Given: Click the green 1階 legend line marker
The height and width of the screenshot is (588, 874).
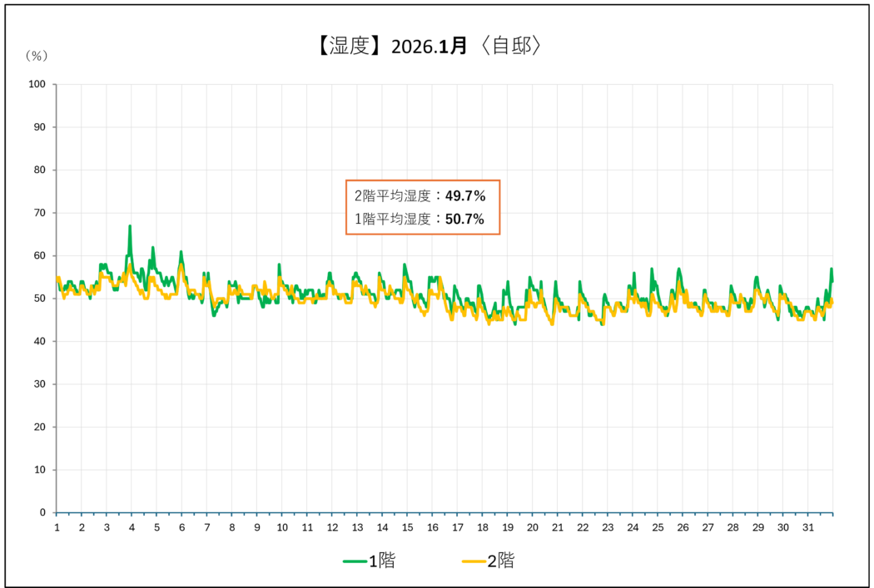Looking at the screenshot, I should (355, 562).
